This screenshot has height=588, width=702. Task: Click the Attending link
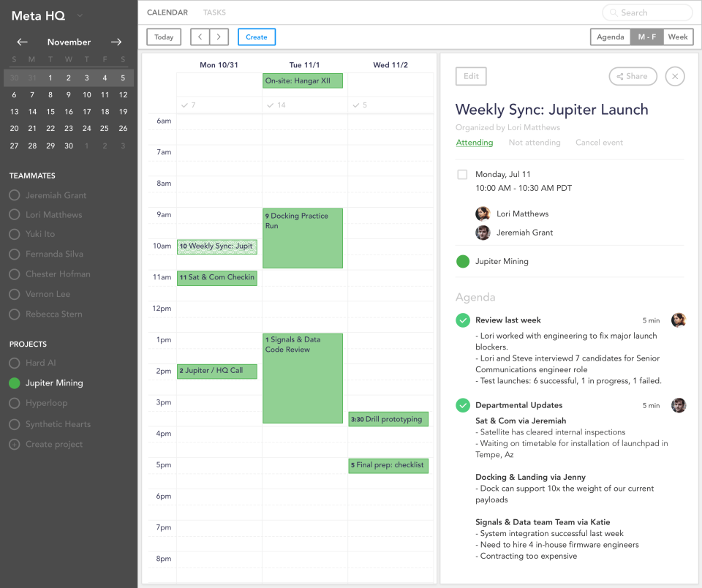pos(474,143)
